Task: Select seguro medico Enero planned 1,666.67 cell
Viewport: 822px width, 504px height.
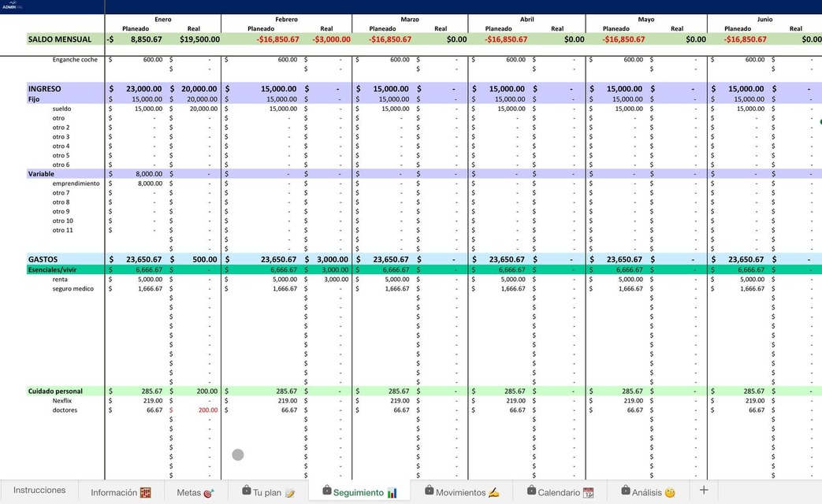Action: point(150,289)
